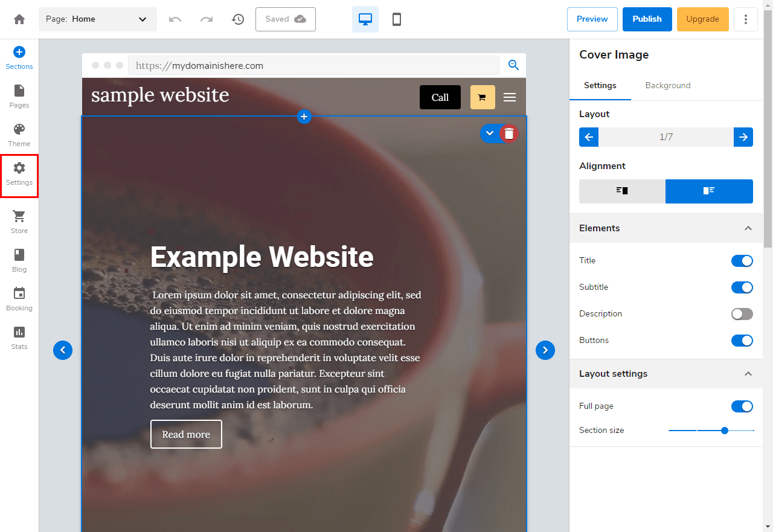Image resolution: width=773 pixels, height=532 pixels.
Task: Open Sections in the sidebar
Action: pyautogui.click(x=19, y=58)
